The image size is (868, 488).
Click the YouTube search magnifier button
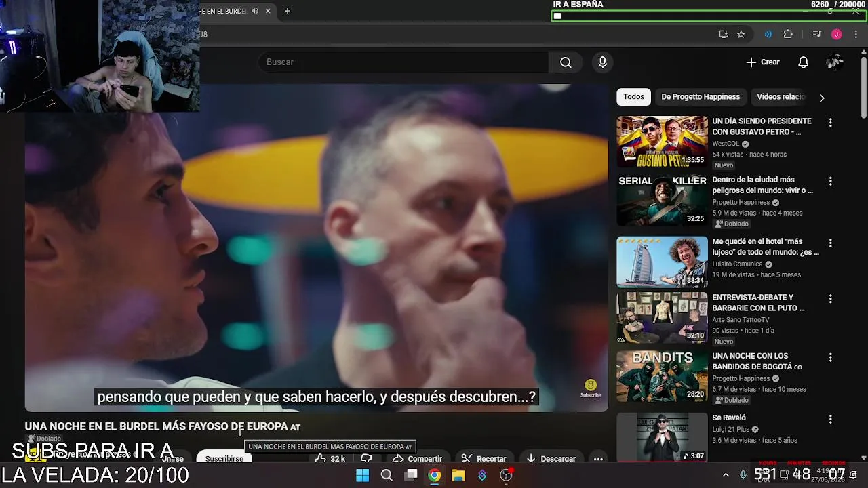(x=566, y=62)
